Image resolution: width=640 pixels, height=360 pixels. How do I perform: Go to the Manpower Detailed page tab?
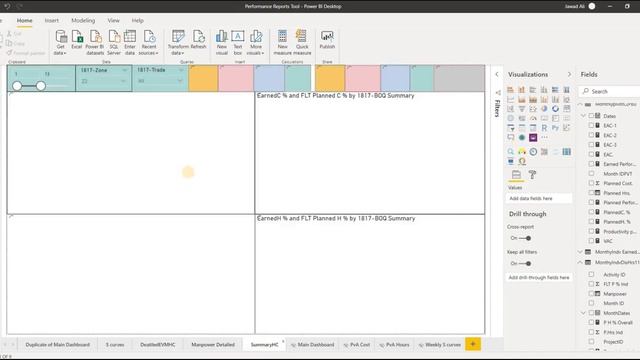(x=213, y=344)
